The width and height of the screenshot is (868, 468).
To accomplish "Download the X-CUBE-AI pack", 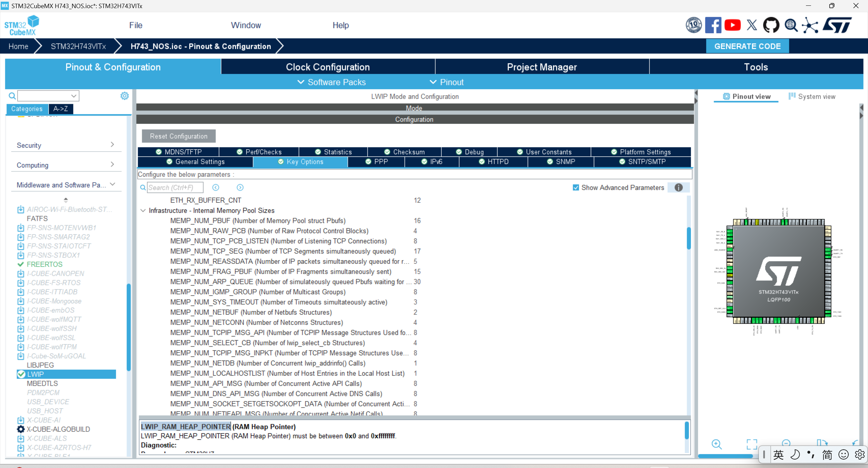I will click(21, 420).
